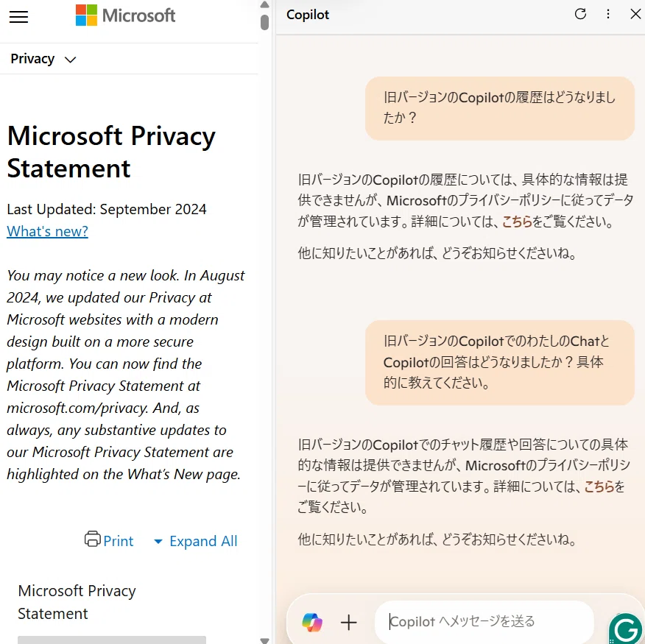Open the こちら link in first reply
The height and width of the screenshot is (644, 645).
(517, 222)
